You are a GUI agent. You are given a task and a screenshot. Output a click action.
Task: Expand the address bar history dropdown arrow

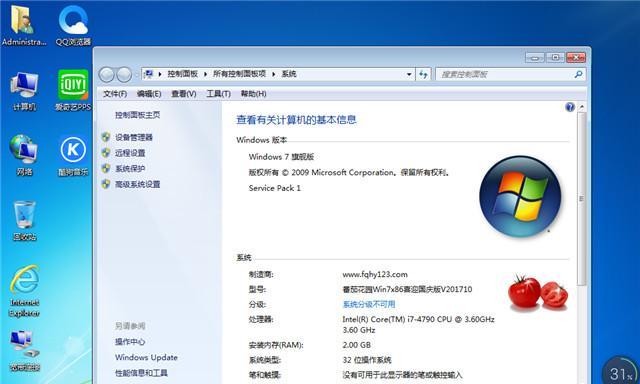point(409,74)
